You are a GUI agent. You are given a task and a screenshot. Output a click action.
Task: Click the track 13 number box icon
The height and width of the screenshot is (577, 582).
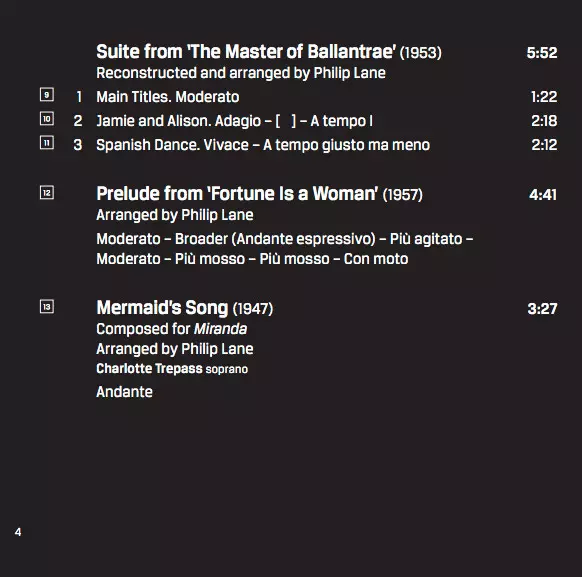click(47, 307)
